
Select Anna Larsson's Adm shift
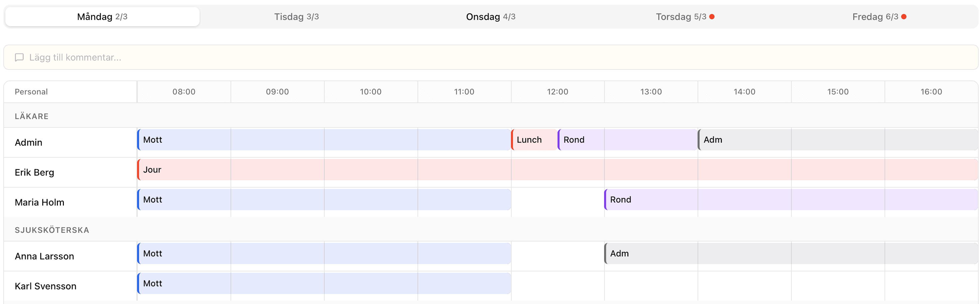[647, 253]
